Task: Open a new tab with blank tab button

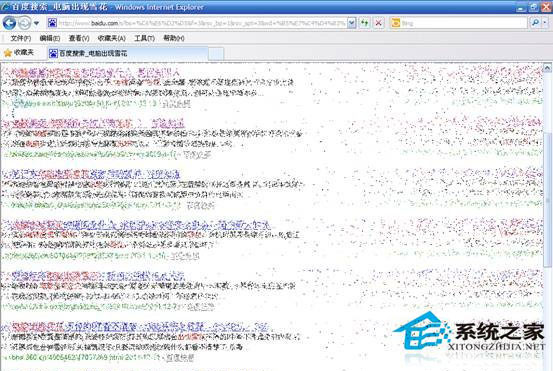Action: pos(216,54)
